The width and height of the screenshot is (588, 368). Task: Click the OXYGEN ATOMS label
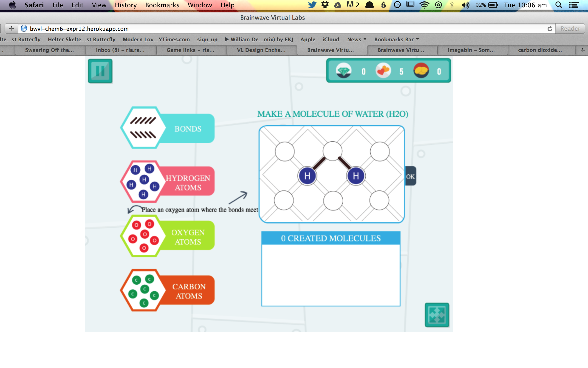[x=188, y=237]
